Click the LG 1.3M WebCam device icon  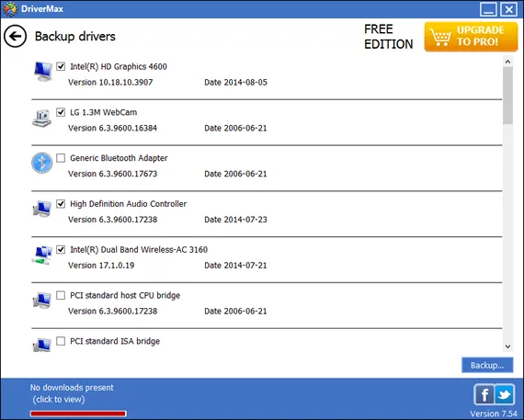point(41,118)
